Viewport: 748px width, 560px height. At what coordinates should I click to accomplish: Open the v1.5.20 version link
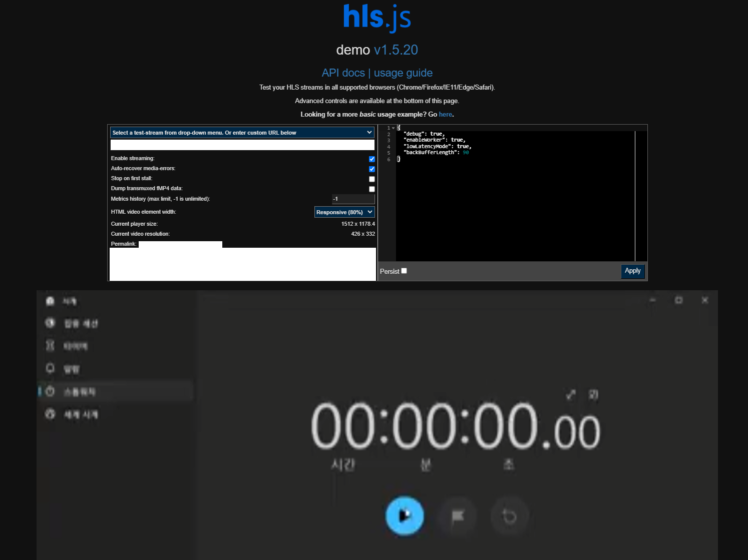(396, 50)
